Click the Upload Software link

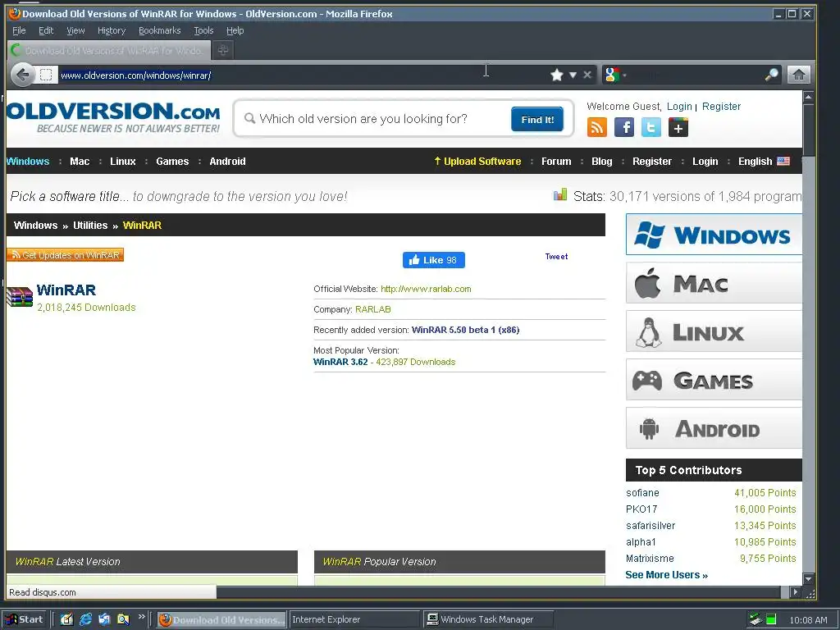point(477,162)
